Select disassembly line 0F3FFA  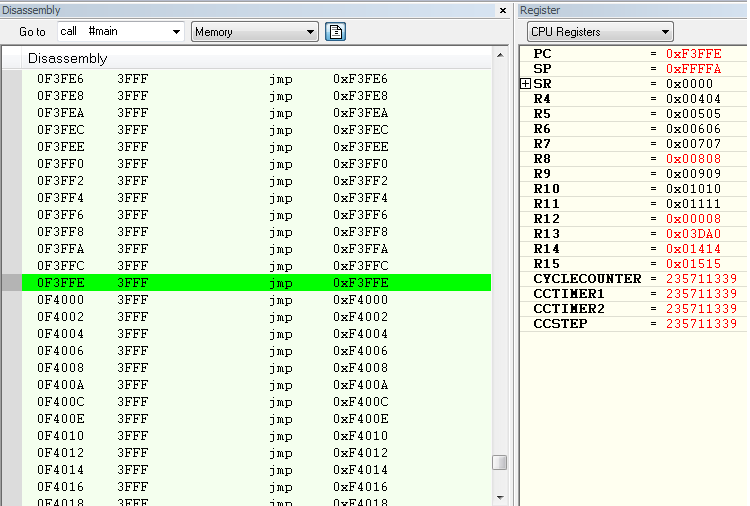[256, 249]
